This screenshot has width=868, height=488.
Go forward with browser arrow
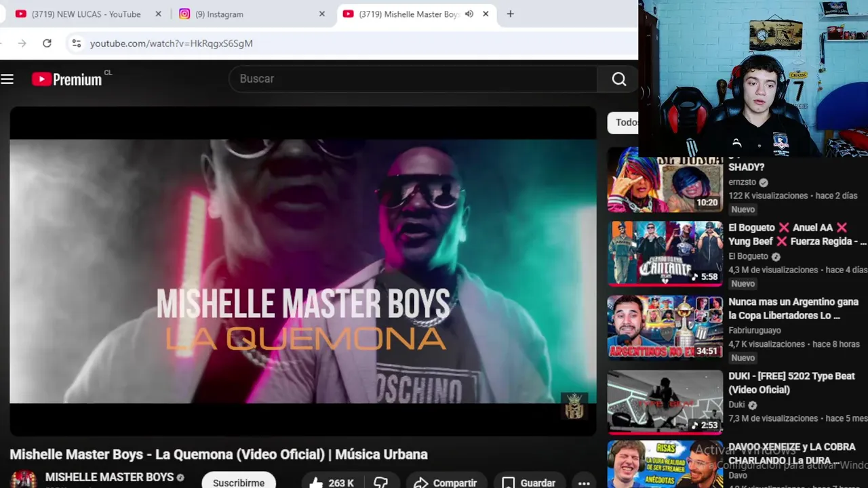pos(22,43)
